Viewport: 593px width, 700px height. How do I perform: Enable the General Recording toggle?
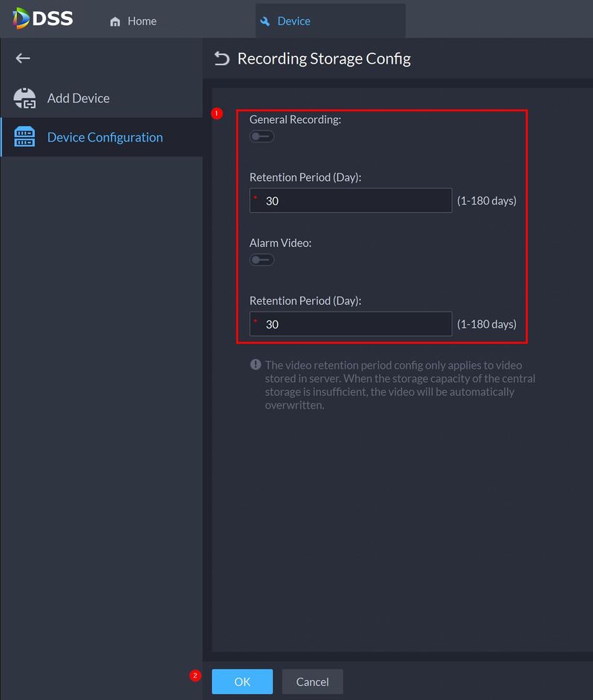pyautogui.click(x=262, y=136)
